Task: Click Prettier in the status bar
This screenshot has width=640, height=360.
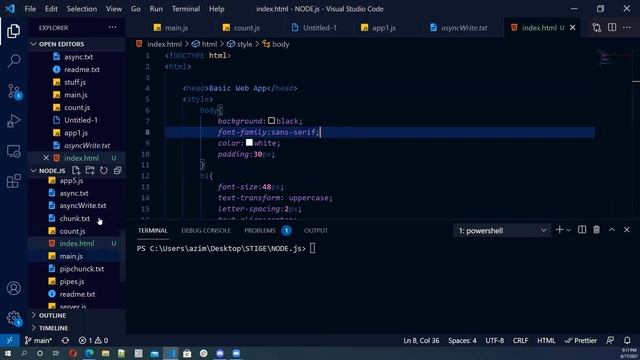Action: point(581,340)
